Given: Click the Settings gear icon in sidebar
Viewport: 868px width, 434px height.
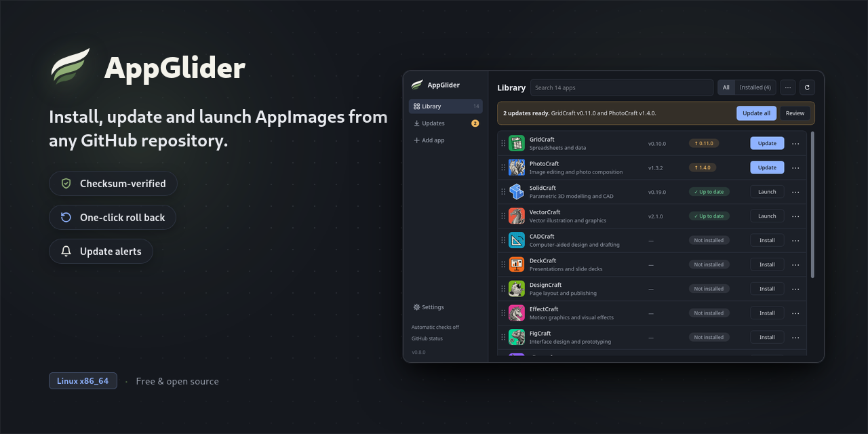Looking at the screenshot, I should [x=417, y=307].
